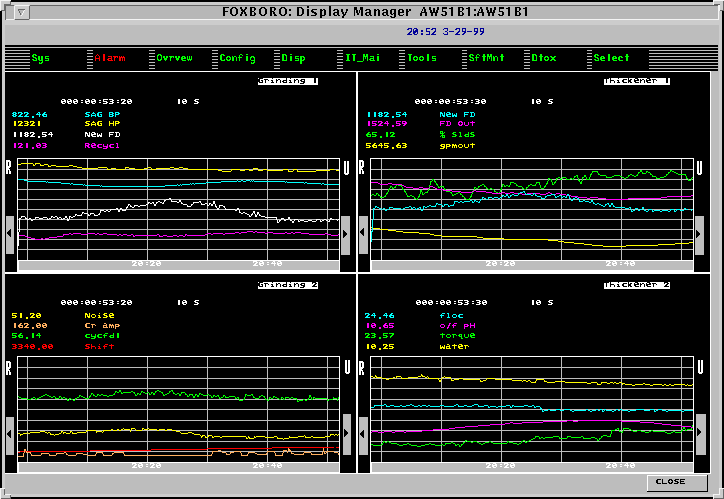
Task: Click the CLOSE button
Action: point(677,482)
